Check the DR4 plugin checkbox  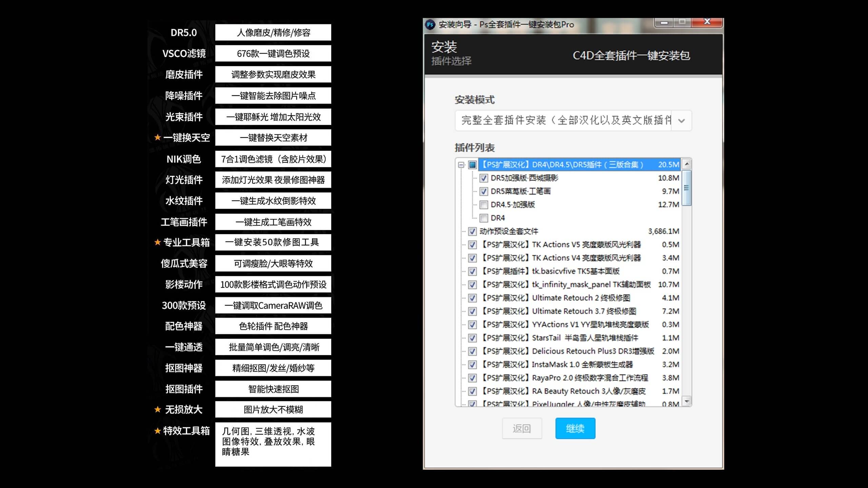click(484, 218)
